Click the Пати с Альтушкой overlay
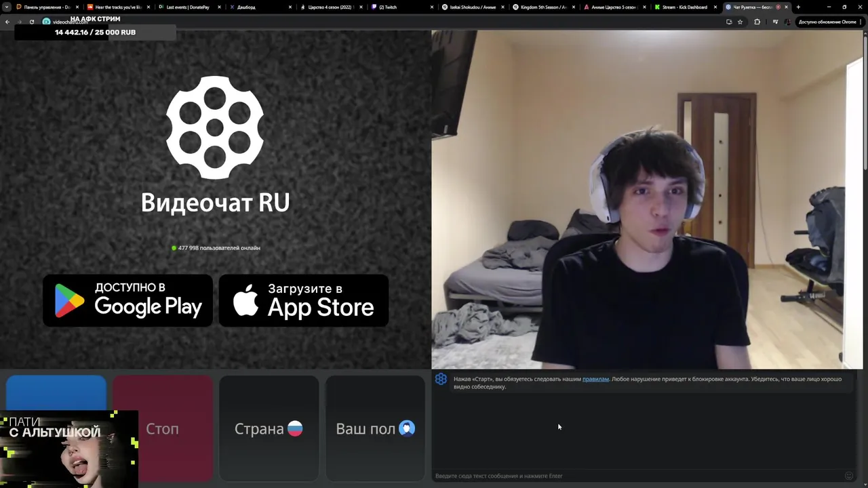868x488 pixels. pyautogui.click(x=69, y=449)
